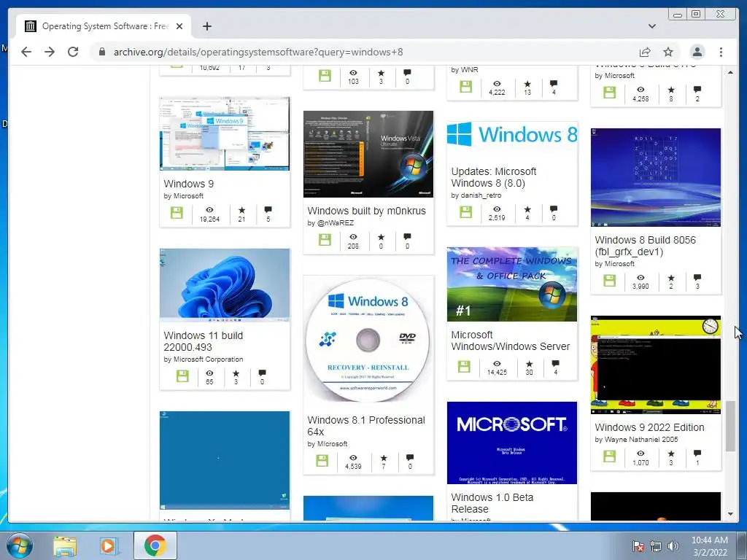The width and height of the screenshot is (747, 560).
Task: Open the Windows 8 Build 8056 thumbnail
Action: pyautogui.click(x=656, y=177)
